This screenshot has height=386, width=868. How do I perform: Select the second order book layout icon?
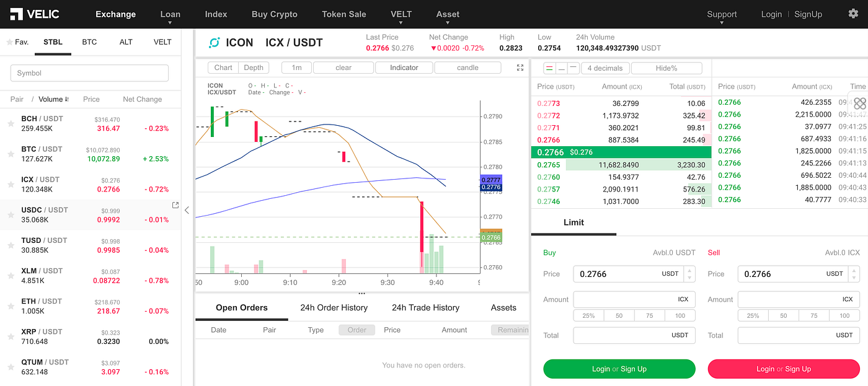tap(561, 68)
